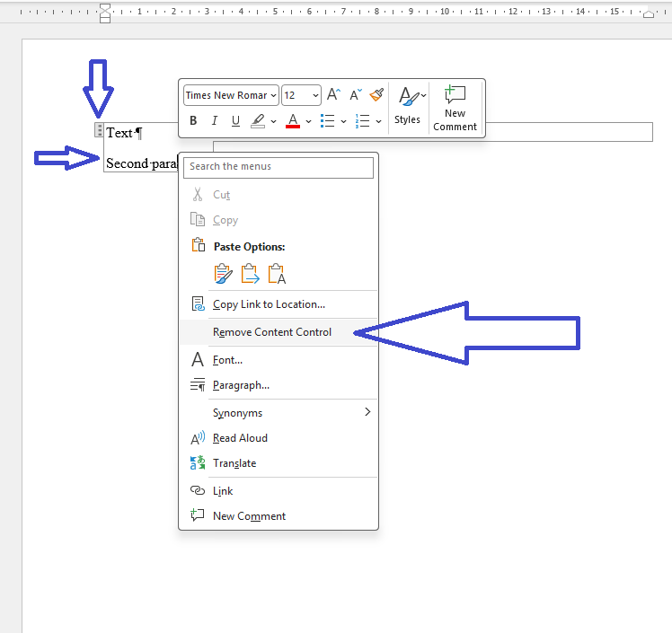Open the Paragraph dialog entry
Screen dimensions: 672x633
(279, 385)
